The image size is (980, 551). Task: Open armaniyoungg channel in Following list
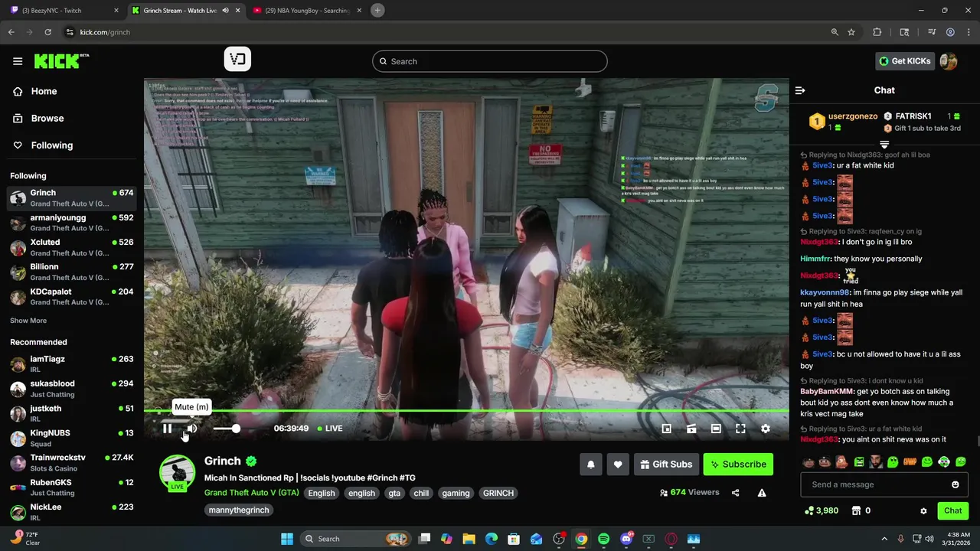pos(72,223)
